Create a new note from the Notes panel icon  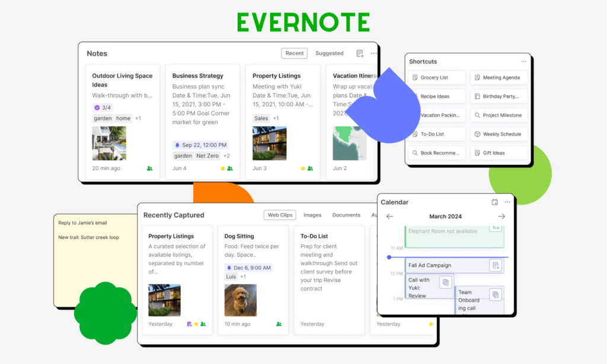click(x=361, y=53)
